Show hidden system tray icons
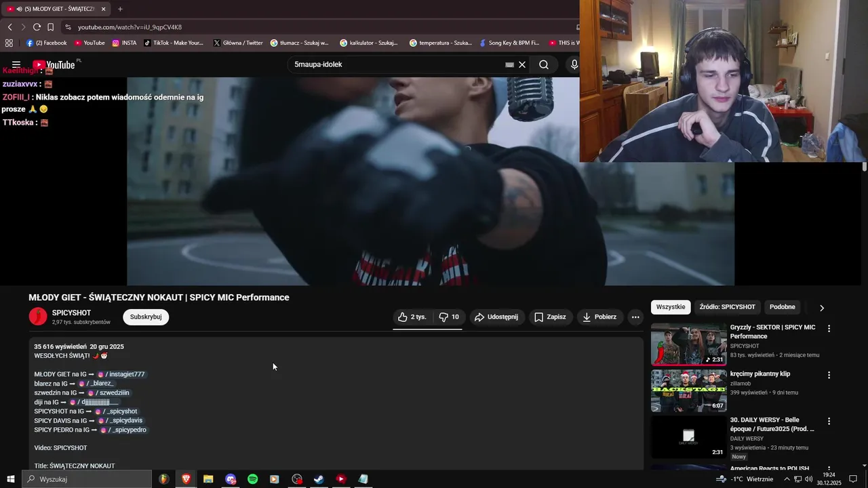 click(787, 479)
